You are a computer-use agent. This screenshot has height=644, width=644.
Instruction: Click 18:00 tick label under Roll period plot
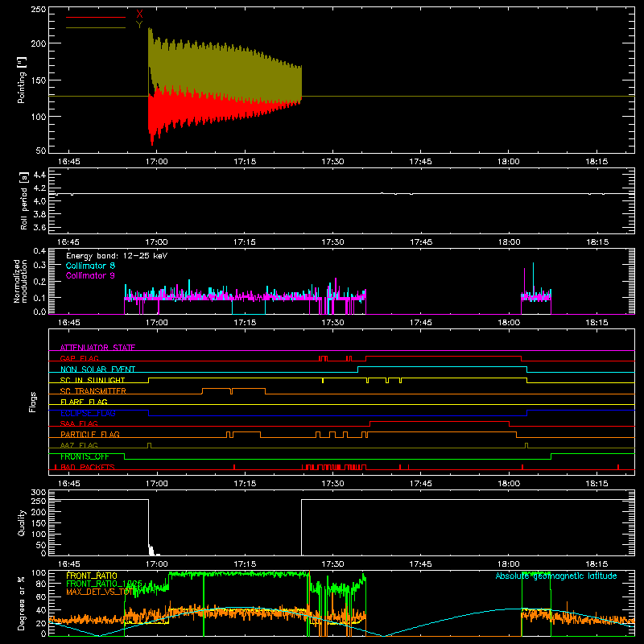click(x=509, y=242)
